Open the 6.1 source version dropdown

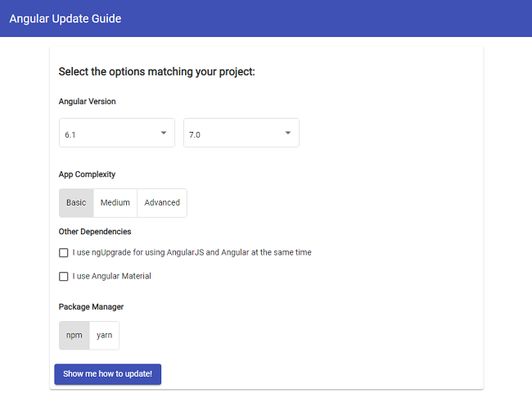pyautogui.click(x=116, y=133)
